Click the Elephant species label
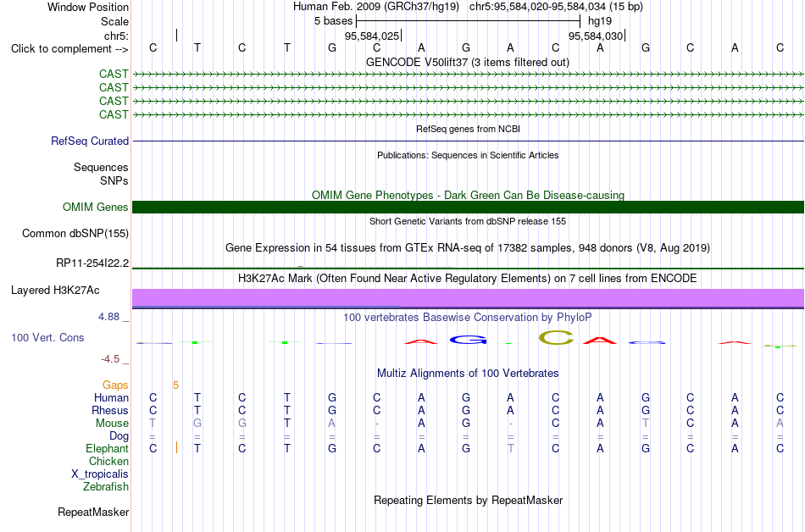805x532 pixels. [107, 448]
